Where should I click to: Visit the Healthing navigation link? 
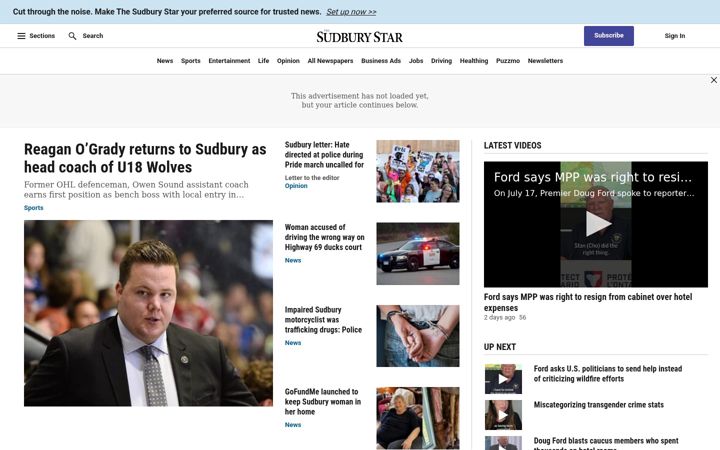[x=474, y=61]
